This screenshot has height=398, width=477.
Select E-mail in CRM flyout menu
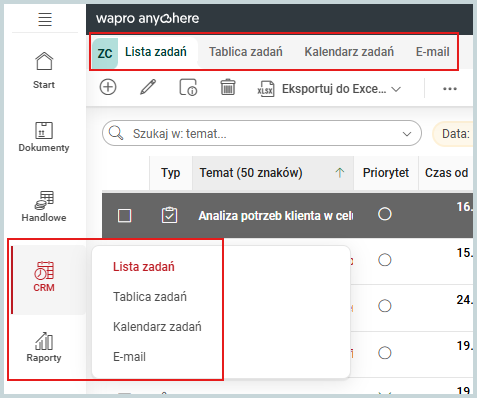coord(129,357)
